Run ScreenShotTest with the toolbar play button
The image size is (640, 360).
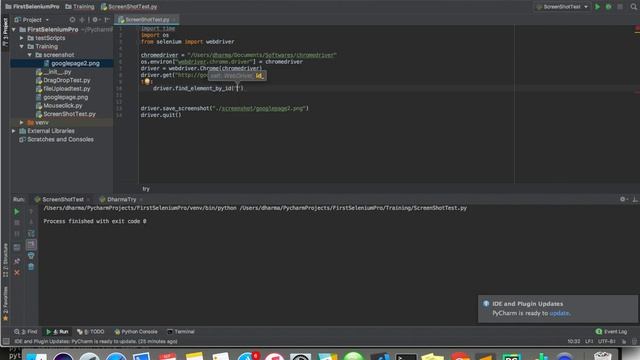598,7
